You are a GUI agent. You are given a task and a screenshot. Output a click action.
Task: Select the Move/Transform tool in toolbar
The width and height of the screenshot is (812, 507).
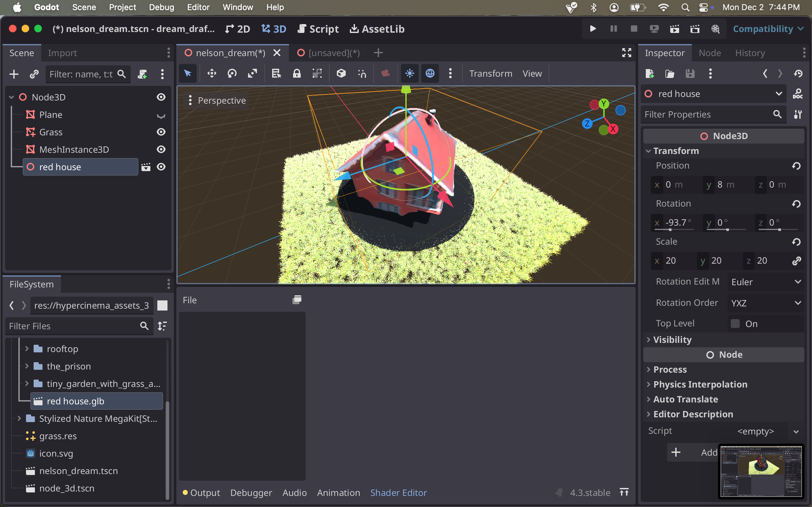point(211,73)
